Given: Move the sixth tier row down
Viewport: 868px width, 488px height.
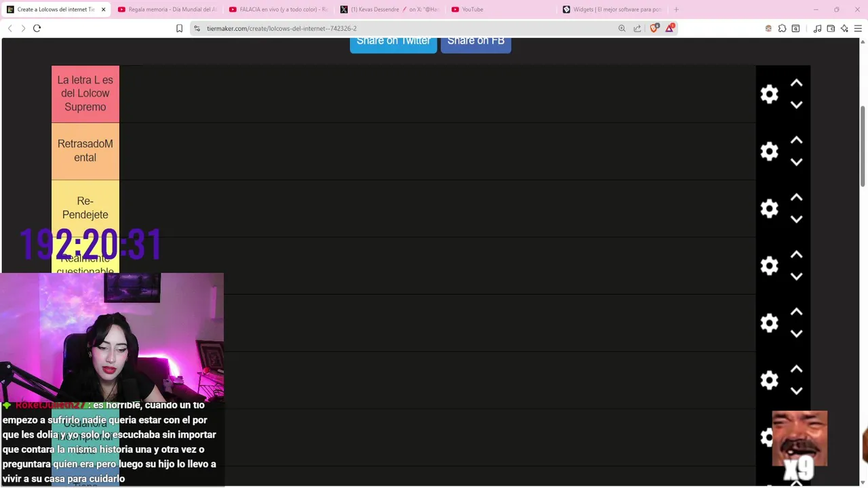Looking at the screenshot, I should click(x=797, y=390).
